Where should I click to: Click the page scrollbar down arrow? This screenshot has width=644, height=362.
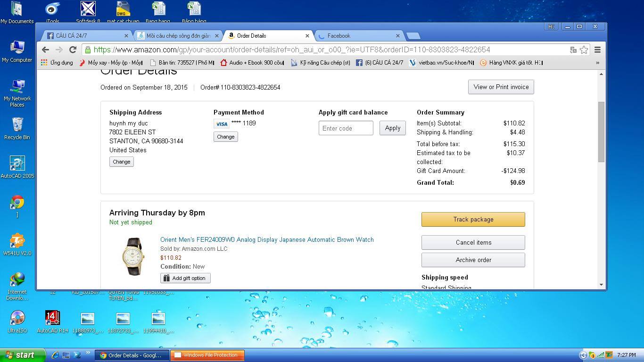tap(601, 284)
